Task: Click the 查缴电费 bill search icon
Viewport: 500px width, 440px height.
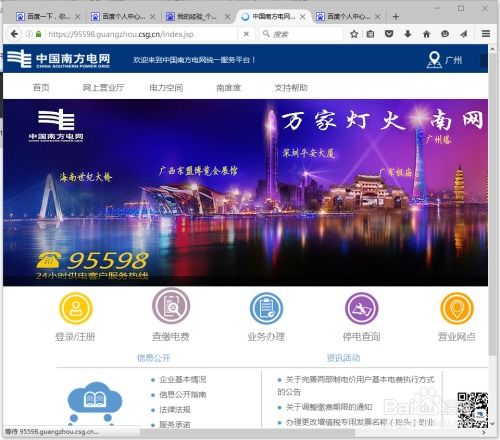Action: [x=171, y=306]
